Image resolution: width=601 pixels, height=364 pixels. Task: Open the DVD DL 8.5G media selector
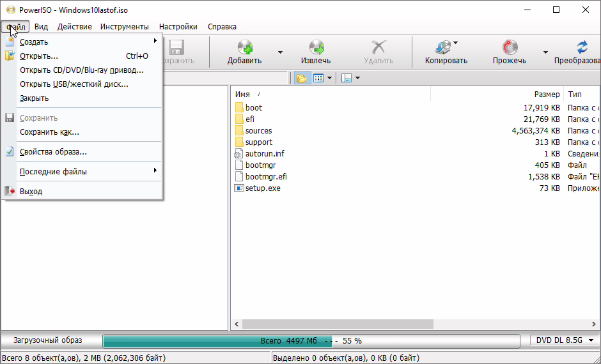tap(564, 340)
